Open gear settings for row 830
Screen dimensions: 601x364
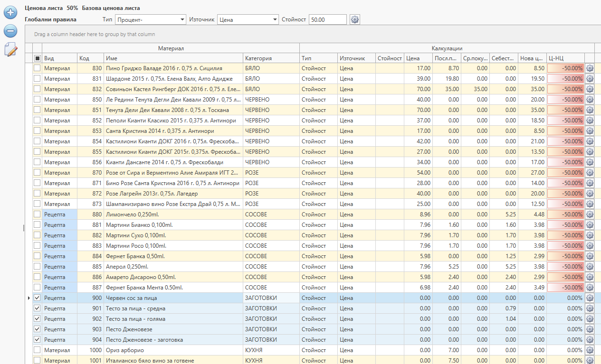[590, 68]
